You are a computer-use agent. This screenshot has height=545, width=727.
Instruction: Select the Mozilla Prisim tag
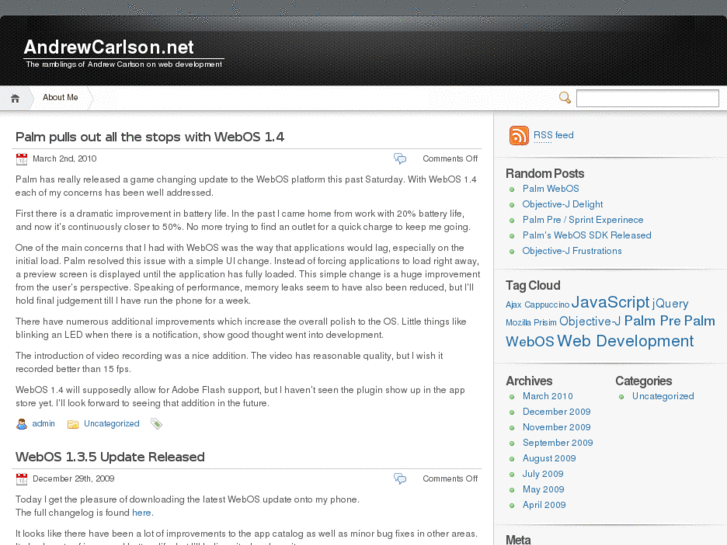click(x=531, y=322)
